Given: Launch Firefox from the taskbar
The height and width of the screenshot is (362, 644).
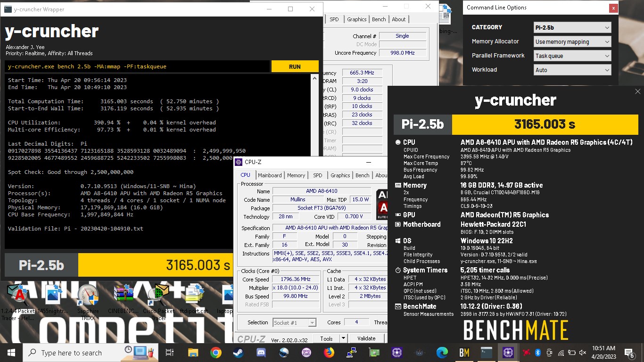Looking at the screenshot, I should click(x=329, y=353).
